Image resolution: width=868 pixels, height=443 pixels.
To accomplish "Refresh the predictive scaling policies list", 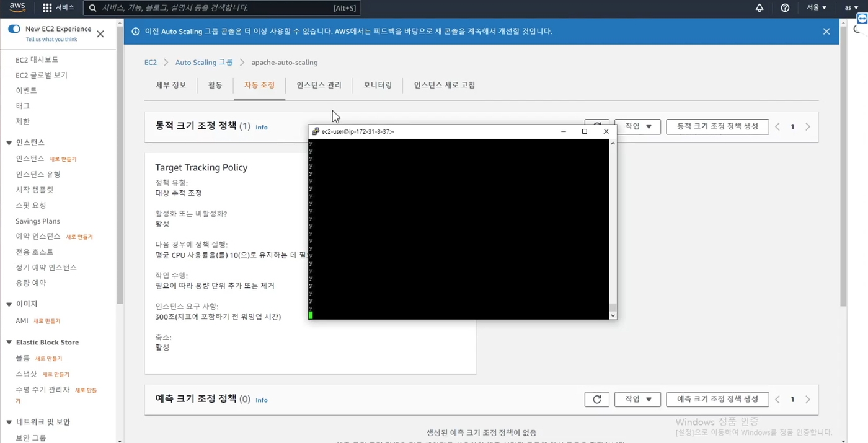I will click(x=597, y=400).
